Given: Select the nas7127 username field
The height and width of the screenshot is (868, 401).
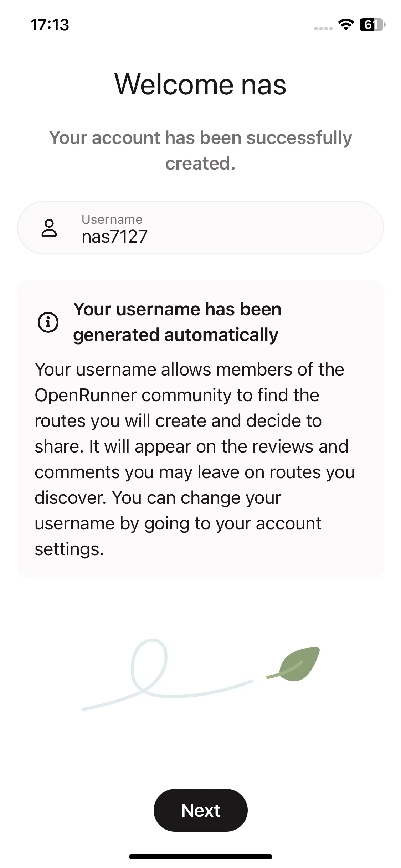Looking at the screenshot, I should (x=200, y=228).
